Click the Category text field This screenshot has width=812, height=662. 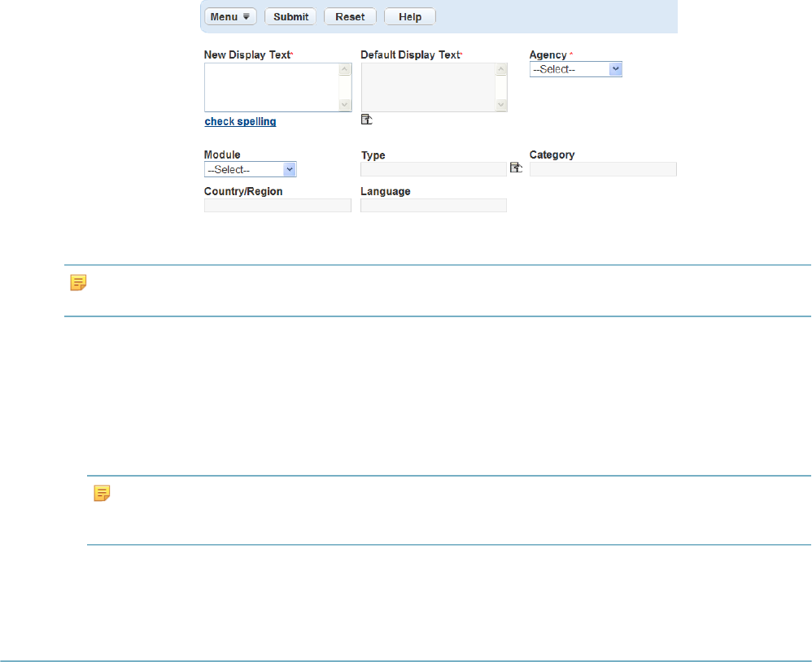603,169
